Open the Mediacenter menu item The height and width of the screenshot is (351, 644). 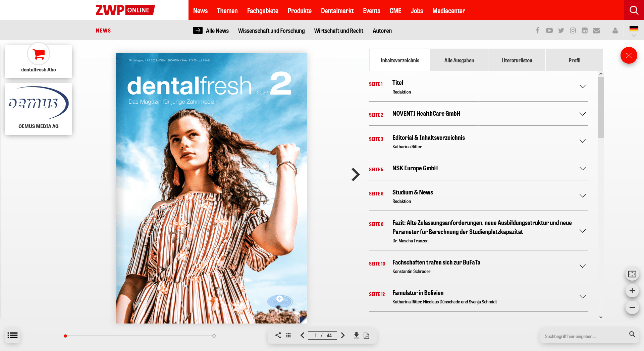pos(448,11)
